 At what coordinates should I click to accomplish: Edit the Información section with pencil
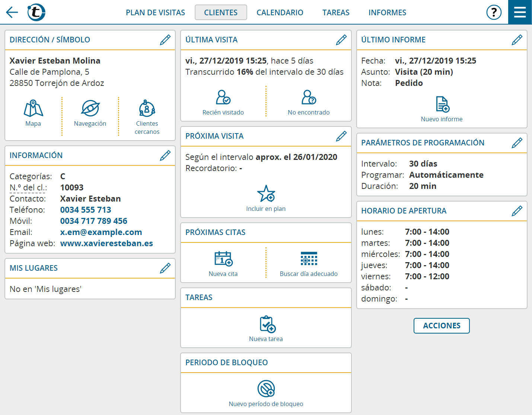pyautogui.click(x=165, y=155)
